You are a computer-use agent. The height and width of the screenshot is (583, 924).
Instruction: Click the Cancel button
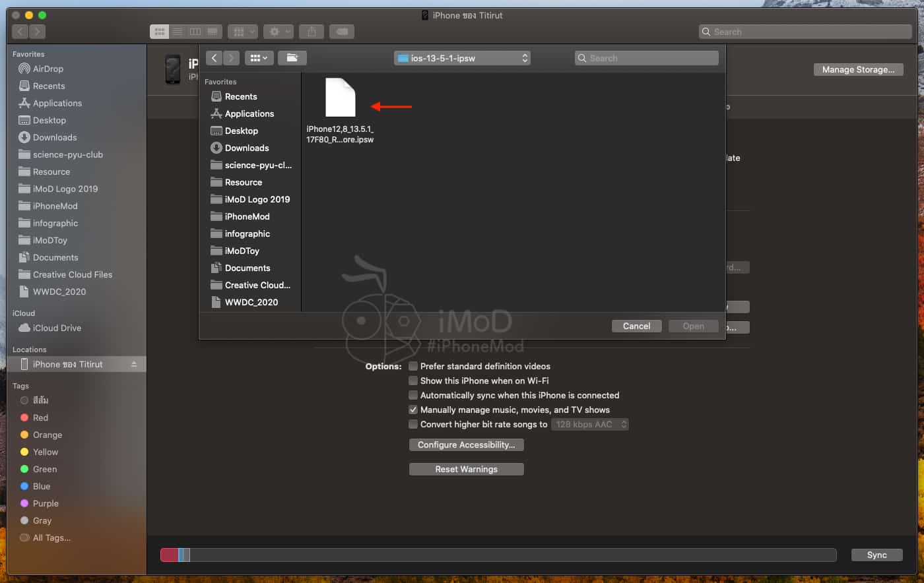pos(636,326)
